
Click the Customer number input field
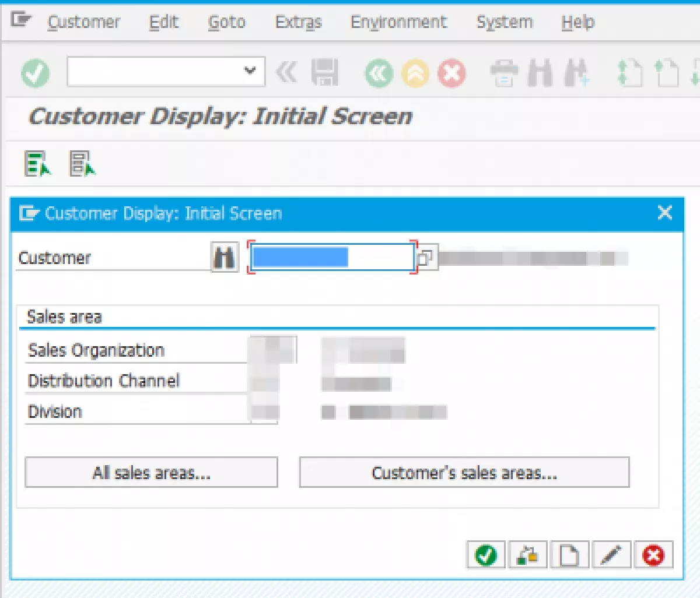tap(332, 257)
